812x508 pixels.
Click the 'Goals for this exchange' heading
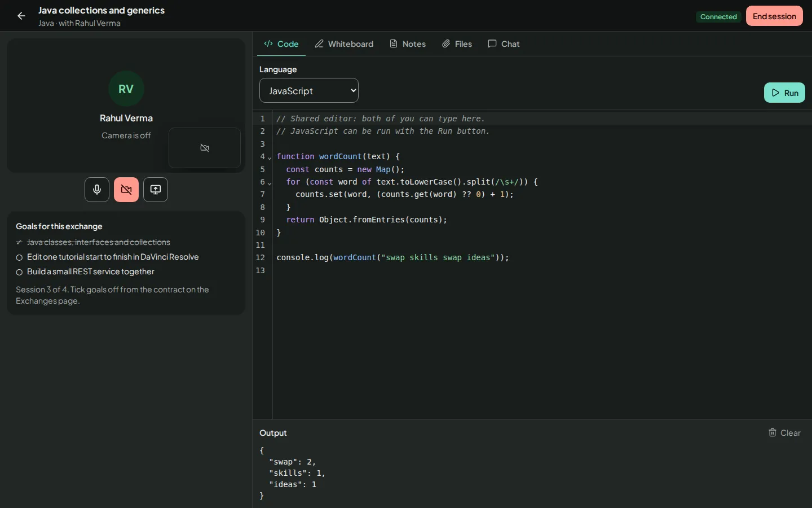[x=59, y=226]
